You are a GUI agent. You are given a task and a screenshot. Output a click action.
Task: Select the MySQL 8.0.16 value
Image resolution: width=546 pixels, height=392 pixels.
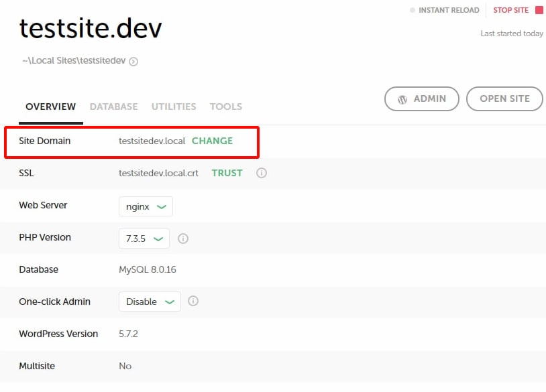(148, 269)
